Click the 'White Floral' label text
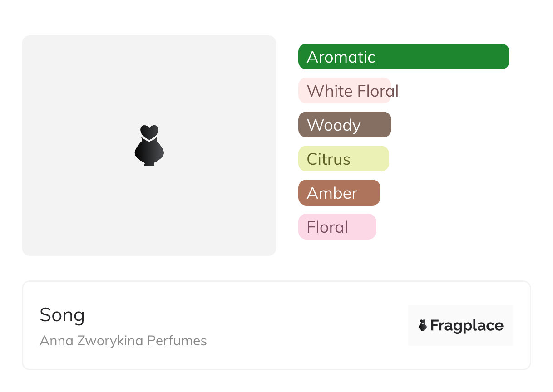The width and height of the screenshot is (553, 392). point(353,91)
